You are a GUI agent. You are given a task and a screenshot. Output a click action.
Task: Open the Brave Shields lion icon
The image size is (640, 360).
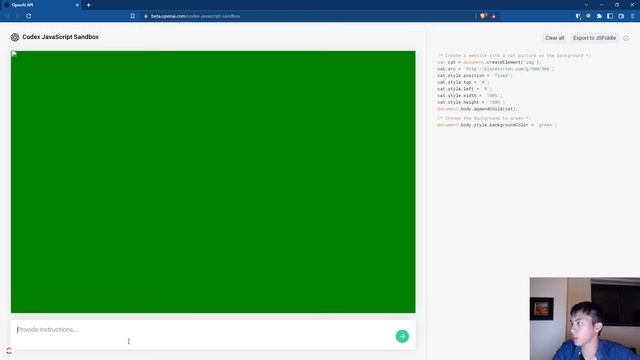(x=483, y=16)
